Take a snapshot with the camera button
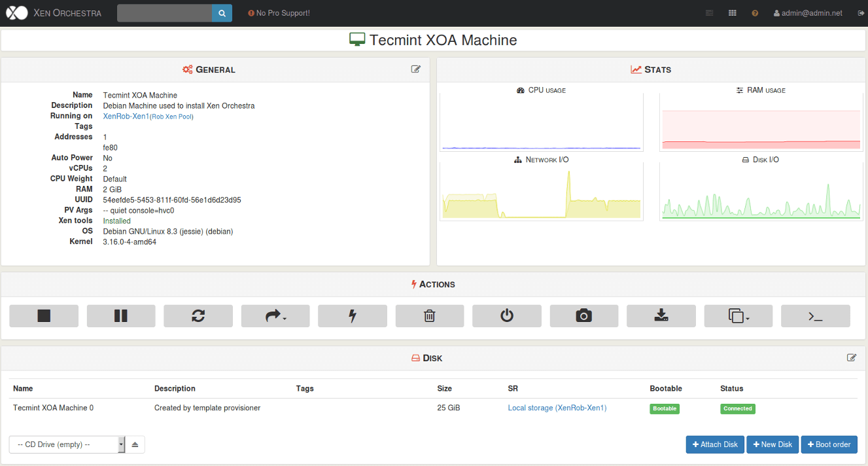 pyautogui.click(x=584, y=315)
